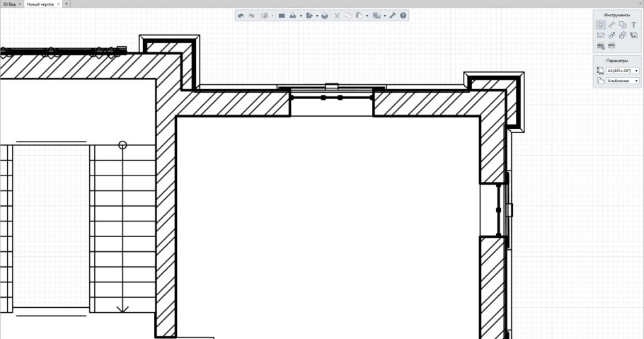The height and width of the screenshot is (339, 644).
Task: Switch to the 3D Вид tab
Action: pyautogui.click(x=8, y=4)
